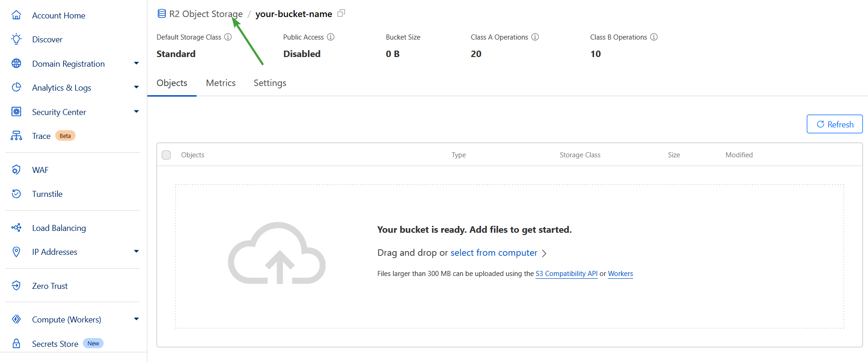Go to Discover in the sidebar

point(47,39)
